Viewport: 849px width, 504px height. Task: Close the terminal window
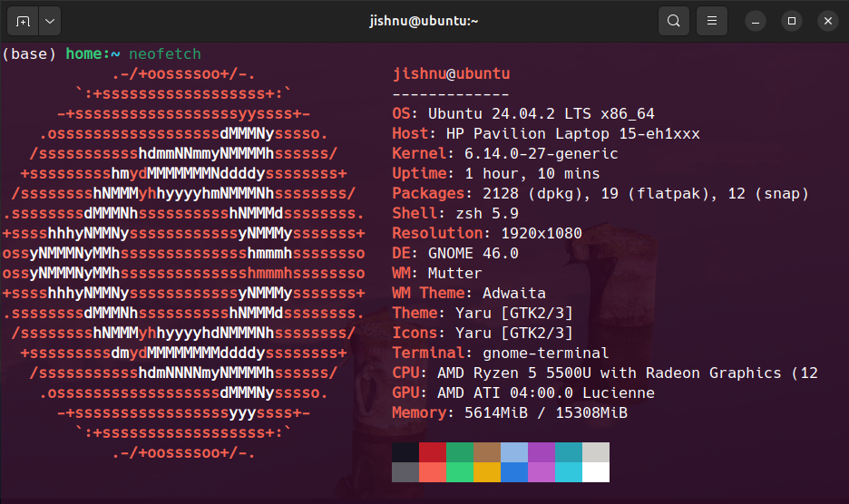click(828, 21)
